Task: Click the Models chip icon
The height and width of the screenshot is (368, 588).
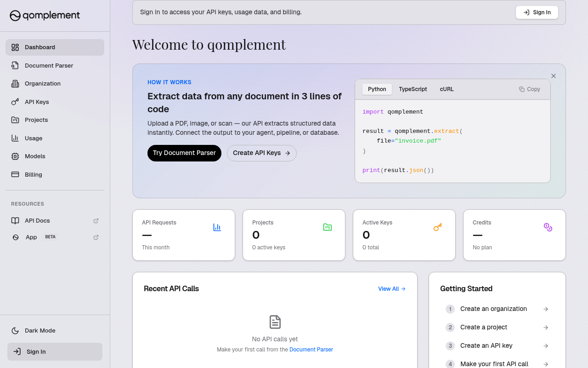Action: [15, 156]
